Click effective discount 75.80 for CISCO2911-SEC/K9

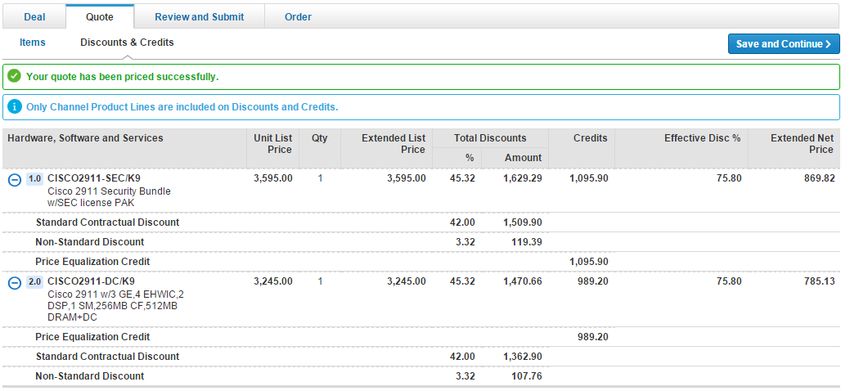pyautogui.click(x=730, y=178)
